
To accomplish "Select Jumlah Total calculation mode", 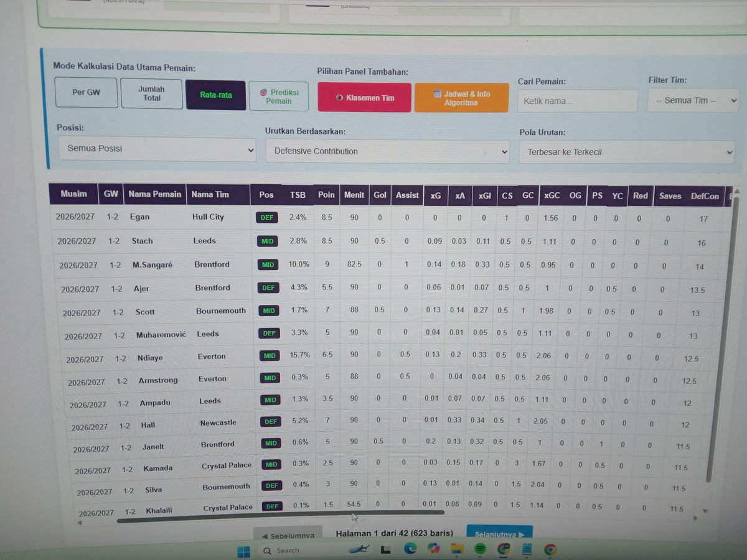I will click(151, 94).
